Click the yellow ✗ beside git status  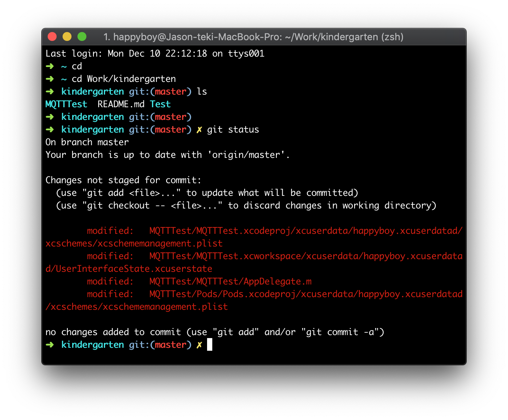(x=199, y=130)
